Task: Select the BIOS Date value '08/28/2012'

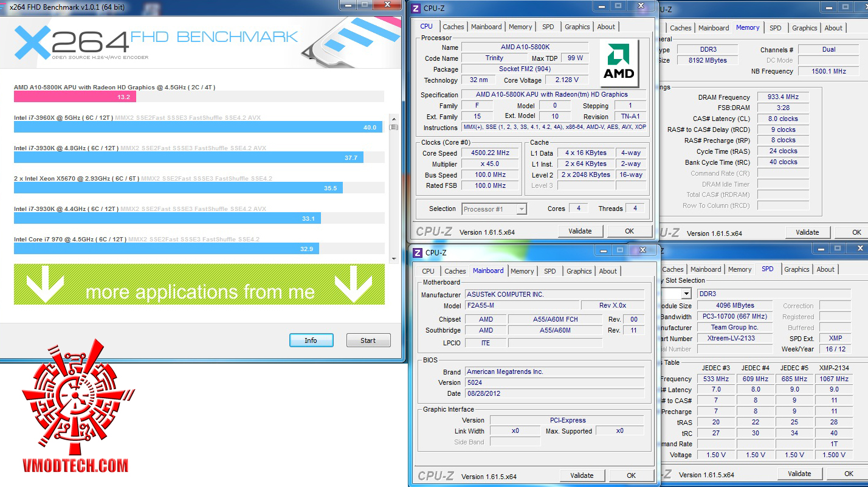Action: click(x=555, y=394)
